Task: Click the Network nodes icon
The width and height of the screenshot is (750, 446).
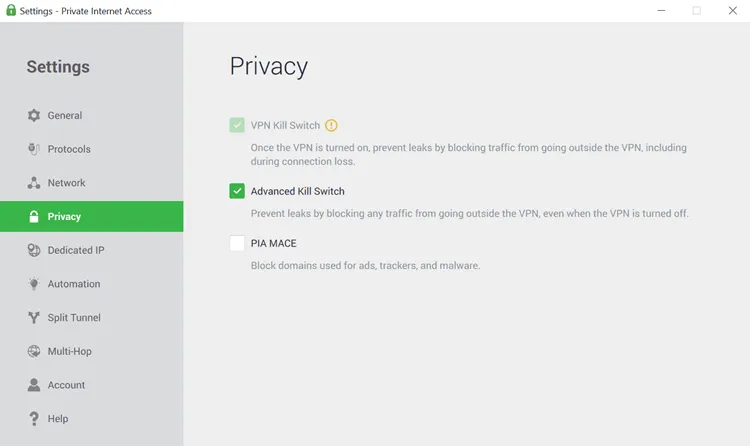Action: pyautogui.click(x=34, y=183)
